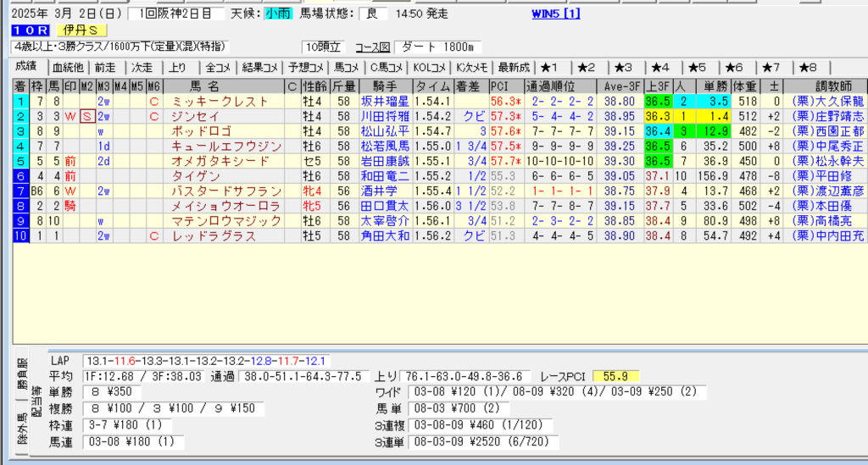Switch to the 血統他 tab
This screenshot has width=868, height=465.
point(68,68)
